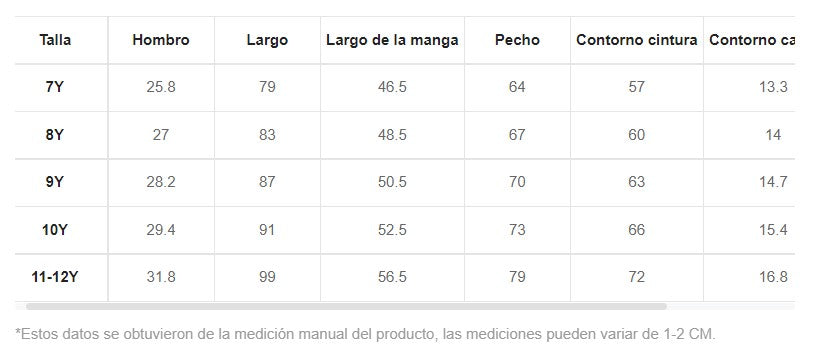Click the manual measurement disclaimer note
This screenshot has width=815, height=361.
365,334
